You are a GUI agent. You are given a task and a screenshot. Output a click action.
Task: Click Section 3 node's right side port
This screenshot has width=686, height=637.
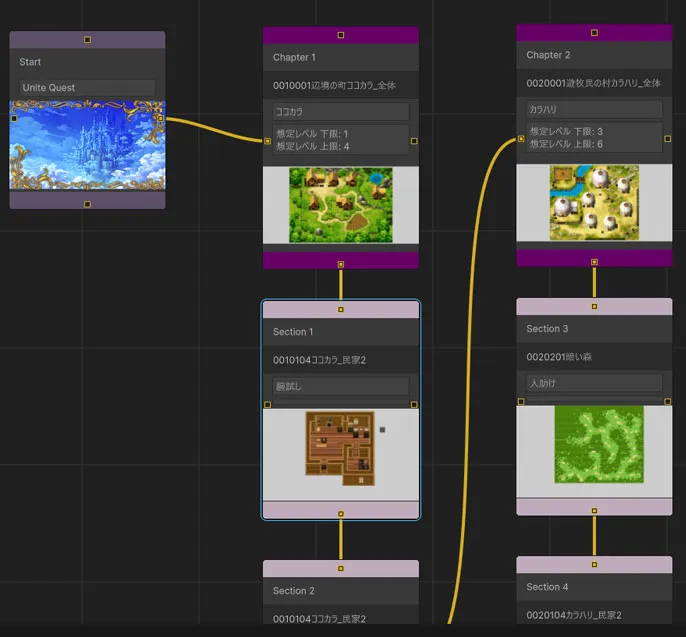tap(668, 404)
